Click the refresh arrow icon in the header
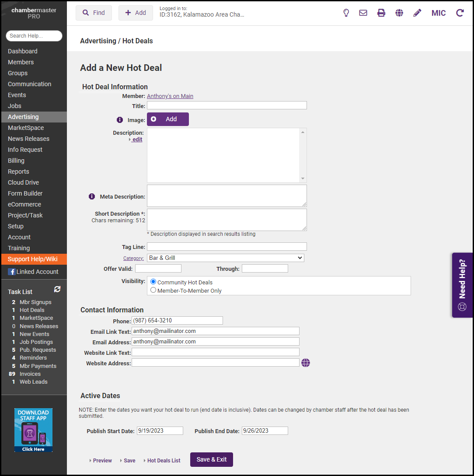 (x=460, y=13)
